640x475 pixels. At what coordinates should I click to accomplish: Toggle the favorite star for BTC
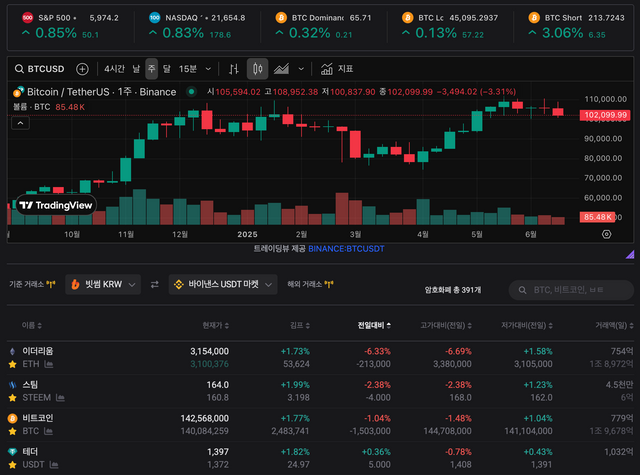coord(13,431)
